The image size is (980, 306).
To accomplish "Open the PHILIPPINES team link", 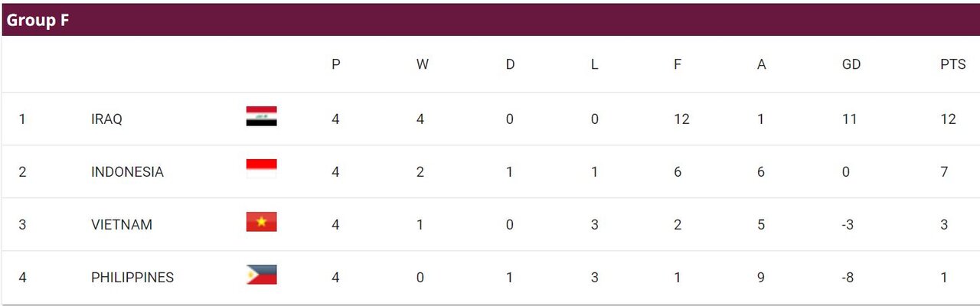I will [x=132, y=278].
